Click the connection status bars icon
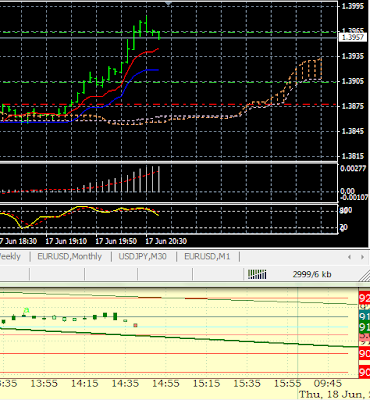Image resolution: width=370 pixels, height=400 pixels. [x=257, y=274]
